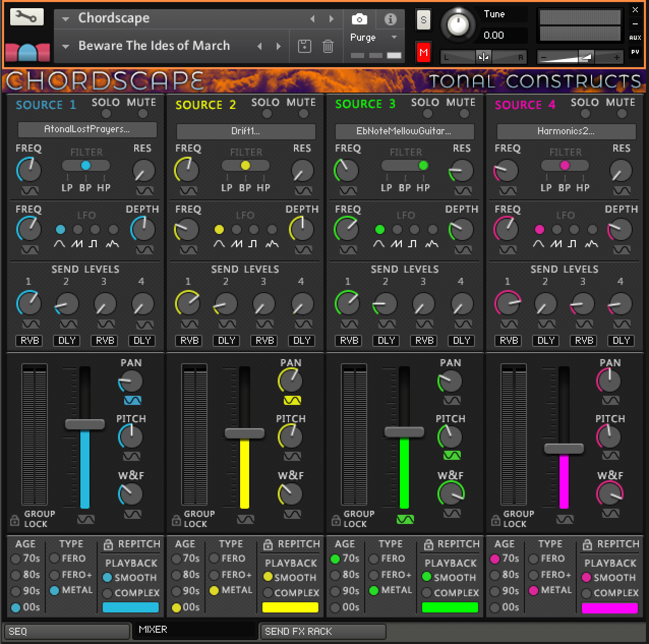Click next preset arrow beside Beware The Ides
649x644 pixels.
pos(278,46)
